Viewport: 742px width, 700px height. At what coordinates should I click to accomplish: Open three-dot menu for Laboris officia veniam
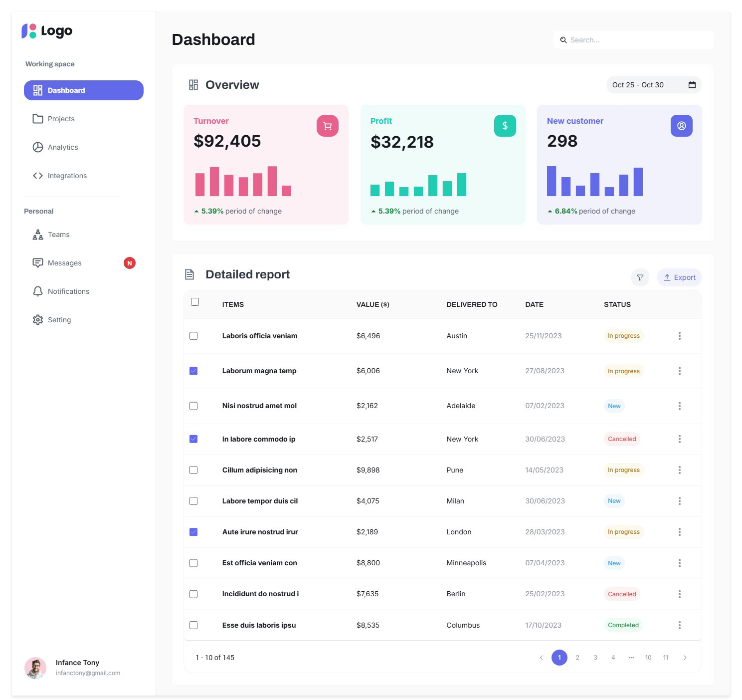[679, 336]
